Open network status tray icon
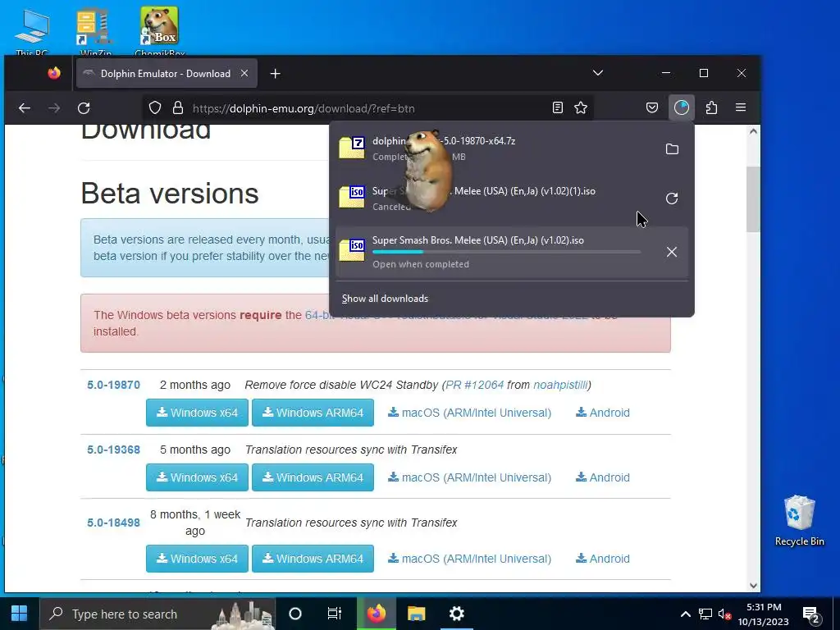The width and height of the screenshot is (840, 630). (x=705, y=614)
